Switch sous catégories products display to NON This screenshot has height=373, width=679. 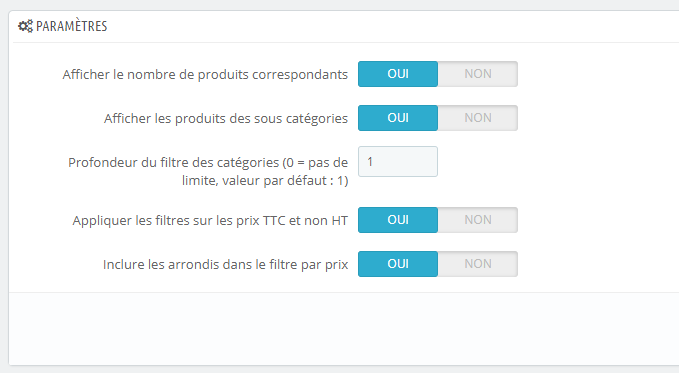pos(478,118)
